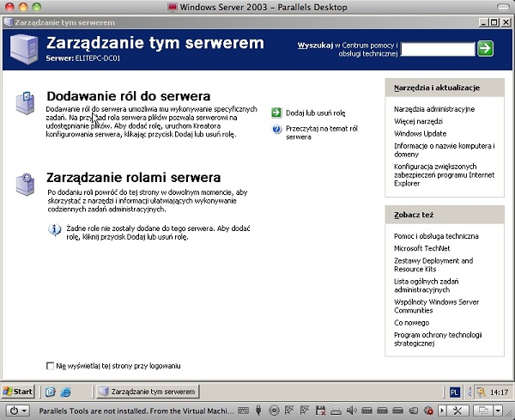This screenshot has width=515, height=420.
Task: Click the Parallels printer status icon
Action: coord(336,411)
